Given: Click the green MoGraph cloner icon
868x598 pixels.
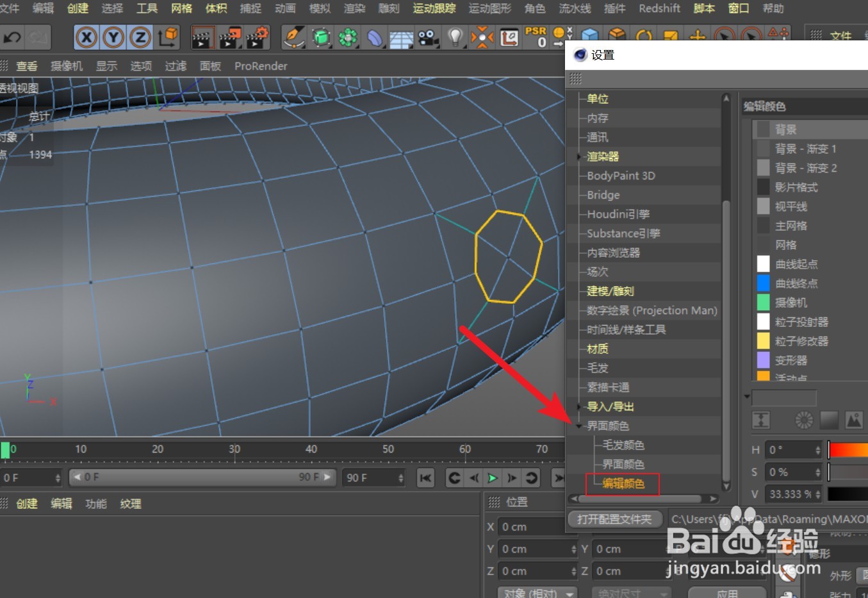Looking at the screenshot, I should pos(348,38).
